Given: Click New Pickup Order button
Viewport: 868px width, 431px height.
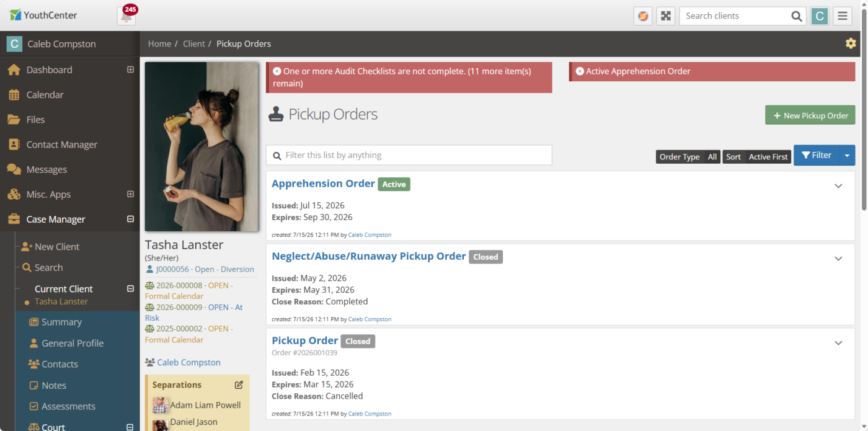Looking at the screenshot, I should 810,115.
